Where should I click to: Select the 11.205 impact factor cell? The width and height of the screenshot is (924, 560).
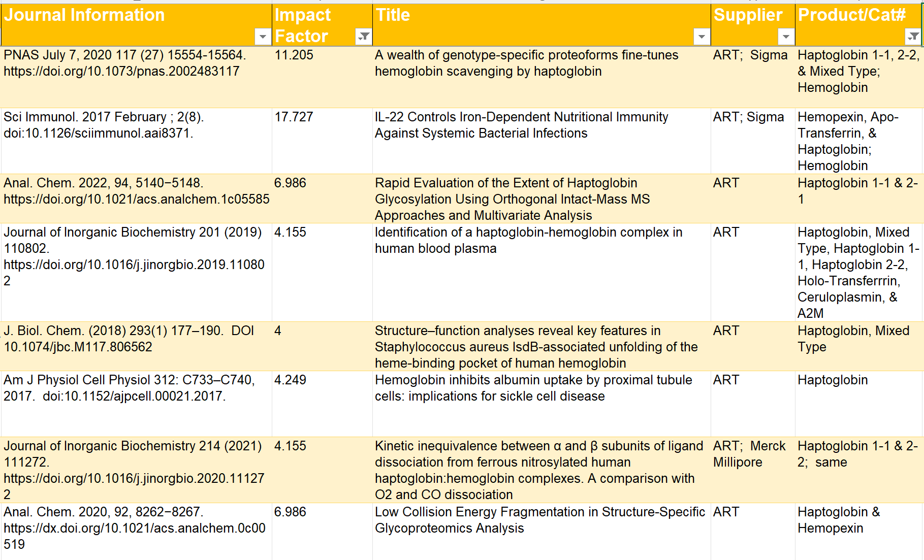tap(294, 55)
